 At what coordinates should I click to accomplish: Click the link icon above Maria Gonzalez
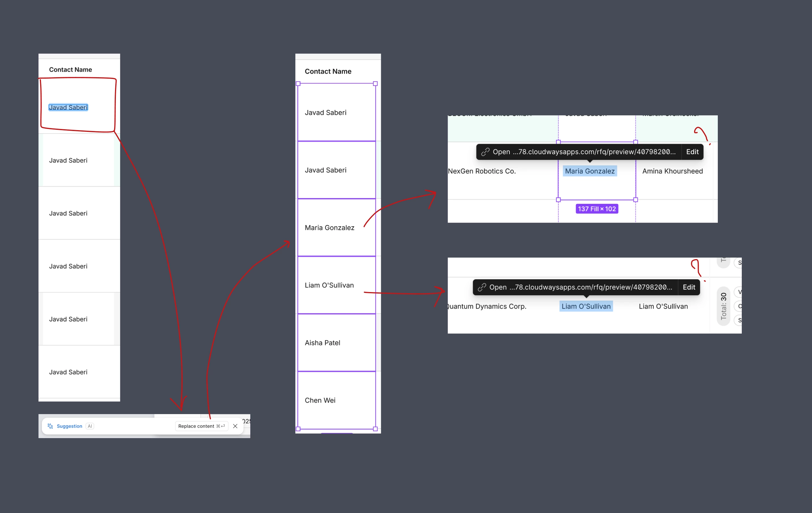(x=485, y=152)
